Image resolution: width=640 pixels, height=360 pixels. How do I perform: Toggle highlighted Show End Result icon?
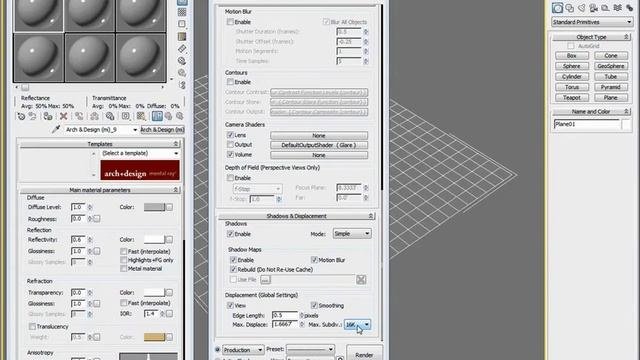157,116
